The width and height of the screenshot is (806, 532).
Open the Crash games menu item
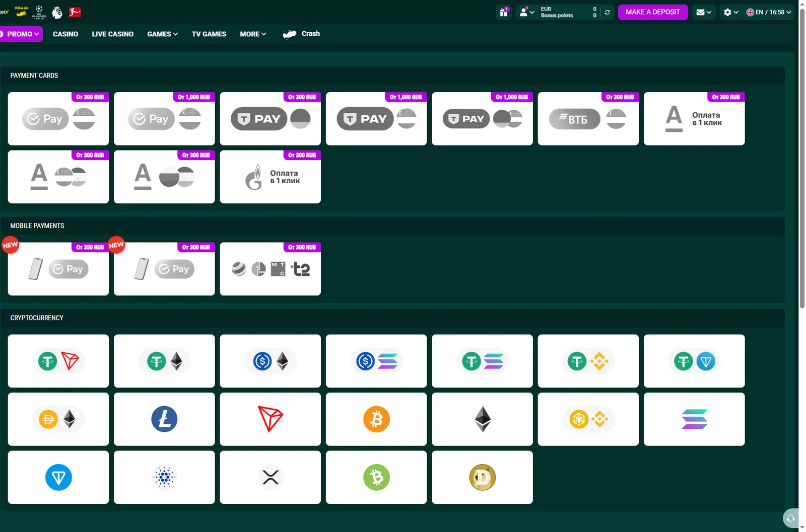coord(301,34)
